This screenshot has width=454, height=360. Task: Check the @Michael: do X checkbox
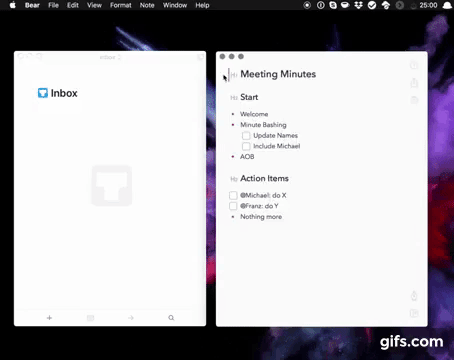pos(233,195)
